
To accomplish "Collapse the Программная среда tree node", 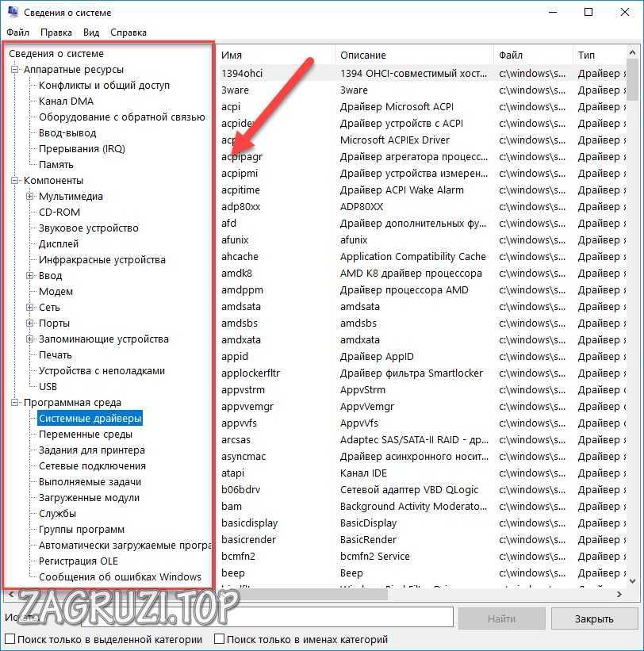I will pos(15,403).
